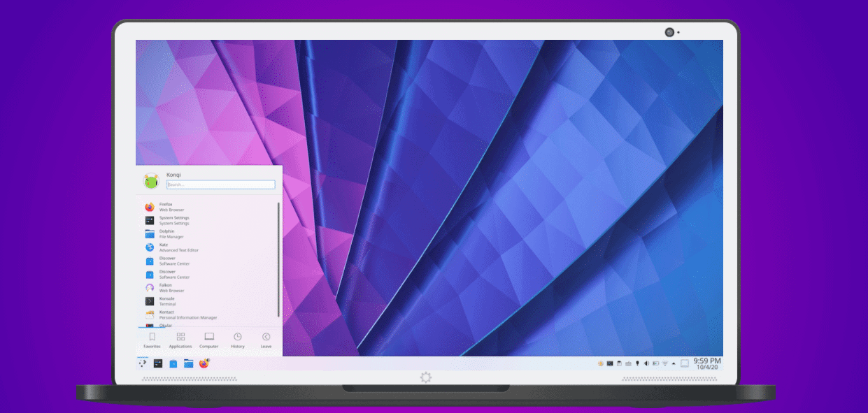868x413 pixels.
Task: Expand the hidden system tray icons arrow
Action: point(674,363)
